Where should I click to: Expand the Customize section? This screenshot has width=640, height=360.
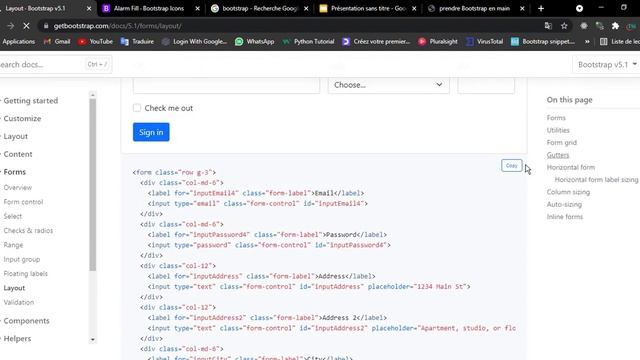pos(22,118)
